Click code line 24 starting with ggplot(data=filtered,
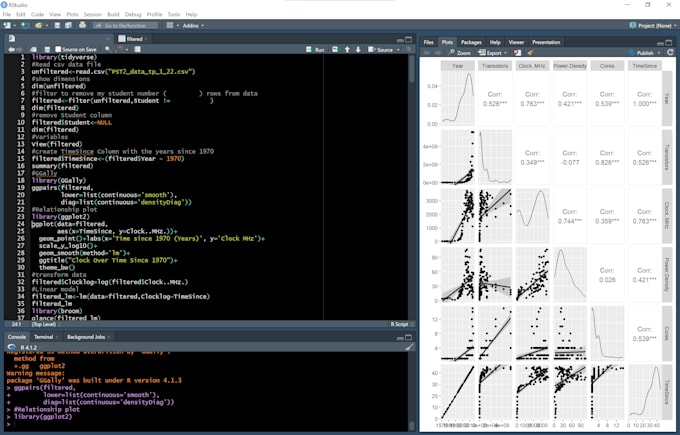Viewport: 680px width, 435px height. coord(69,224)
